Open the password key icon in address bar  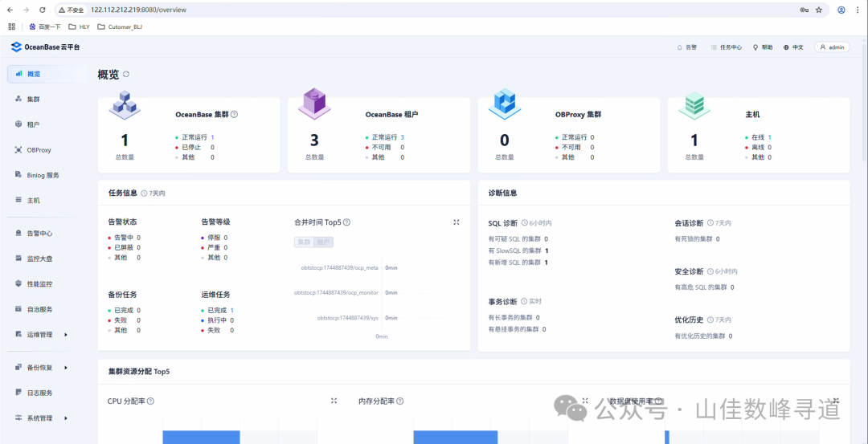tap(804, 10)
